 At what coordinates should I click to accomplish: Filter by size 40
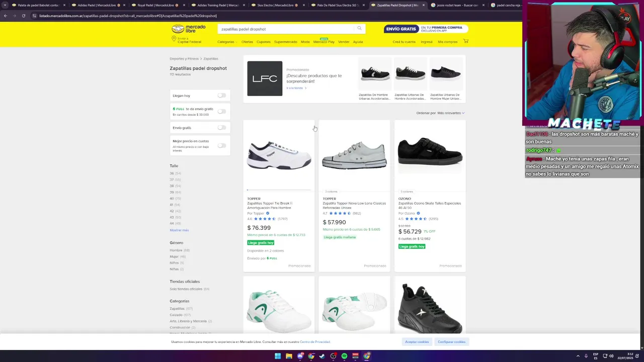175,199
